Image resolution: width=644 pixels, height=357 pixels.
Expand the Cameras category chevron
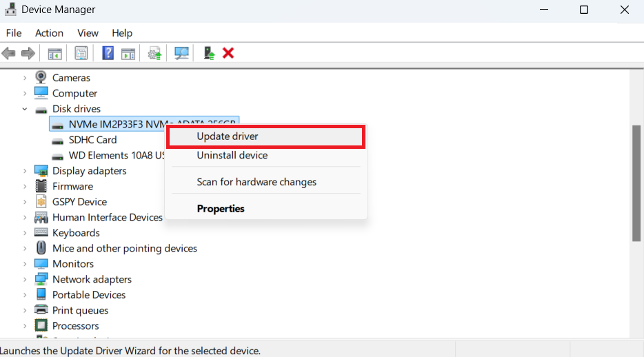(x=25, y=78)
